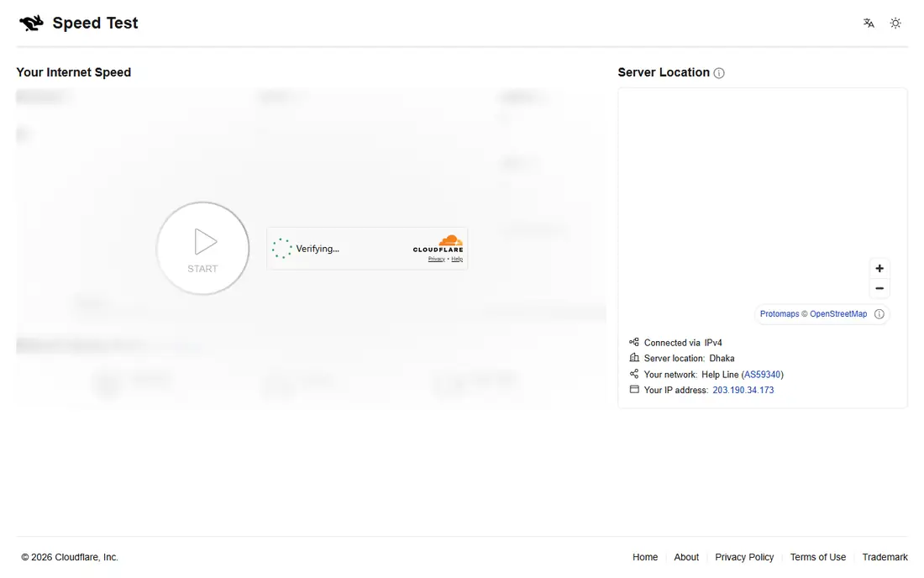Toggle the map attribution info icon
Screen dimensions: 924x578
tap(879, 314)
